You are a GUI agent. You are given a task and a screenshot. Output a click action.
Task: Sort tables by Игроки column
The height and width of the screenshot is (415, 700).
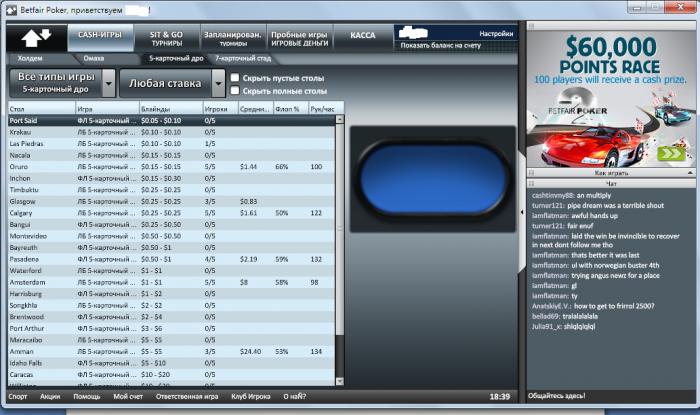coord(221,108)
